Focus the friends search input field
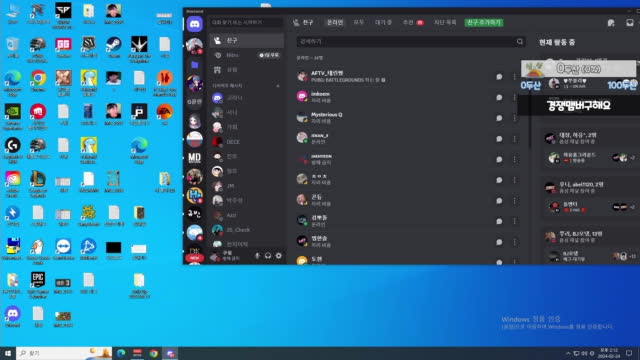 pyautogui.click(x=411, y=42)
